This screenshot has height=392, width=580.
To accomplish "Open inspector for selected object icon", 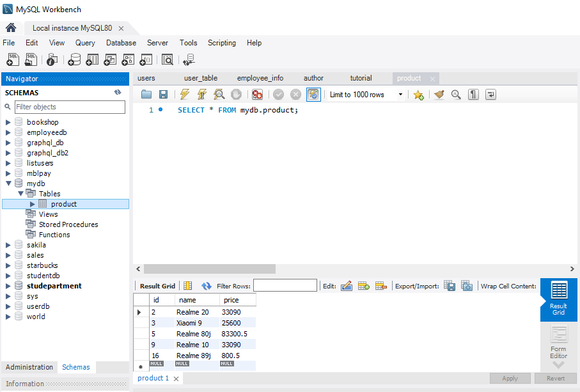I will [52, 59].
